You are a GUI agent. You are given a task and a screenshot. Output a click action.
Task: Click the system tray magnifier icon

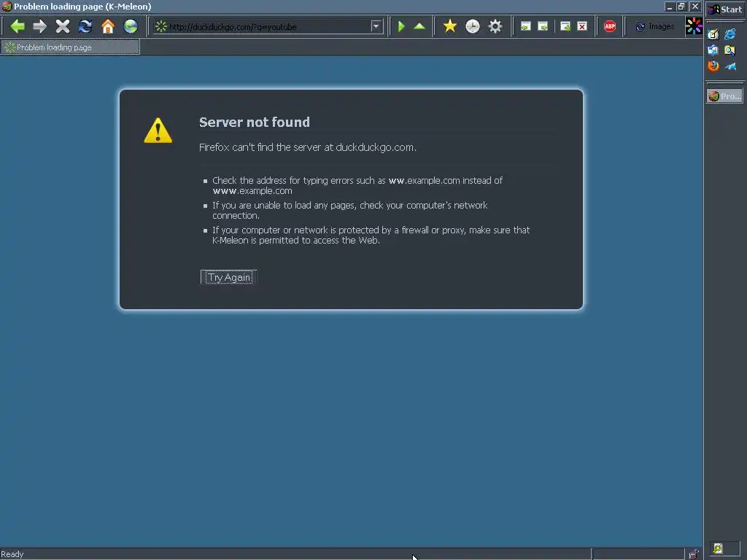(x=718, y=548)
